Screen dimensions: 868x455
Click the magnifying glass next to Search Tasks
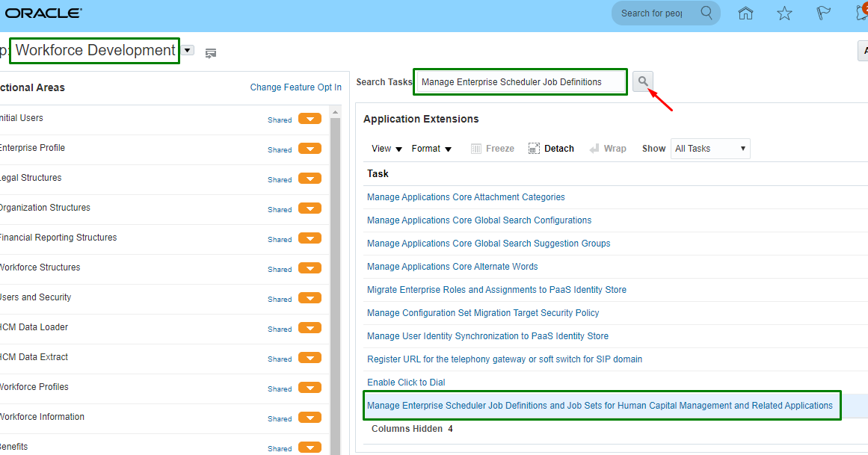pos(643,81)
